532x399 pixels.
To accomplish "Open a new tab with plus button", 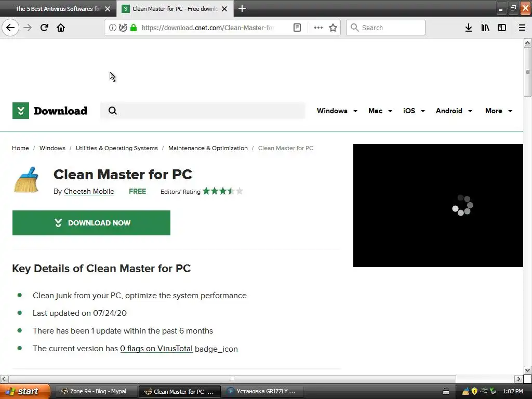I will [x=242, y=8].
